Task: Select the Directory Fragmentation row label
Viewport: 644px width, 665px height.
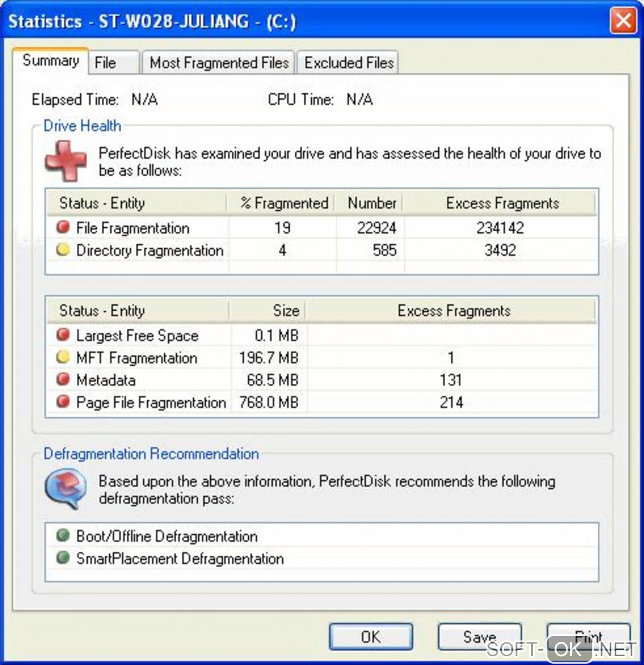Action: coord(150,250)
